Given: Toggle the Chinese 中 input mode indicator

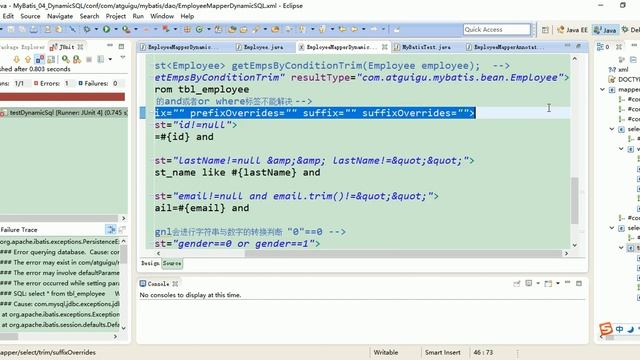Looking at the screenshot, I should tap(620, 329).
